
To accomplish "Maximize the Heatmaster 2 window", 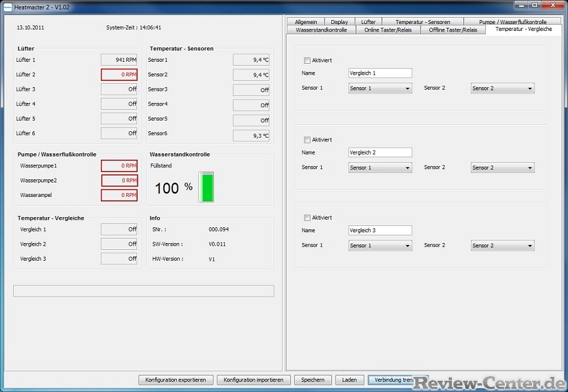I will click(x=535, y=6).
